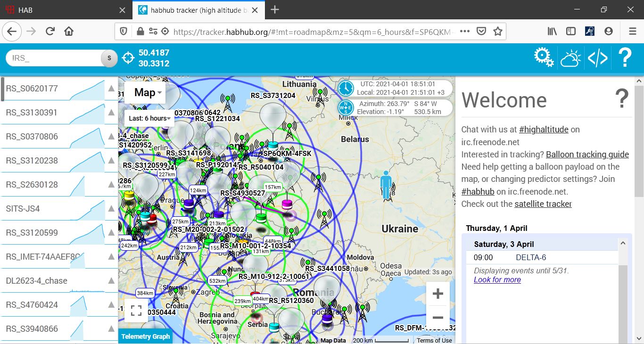Open the Last: 6 hours dropdown
This screenshot has width=644, height=344.
point(149,118)
